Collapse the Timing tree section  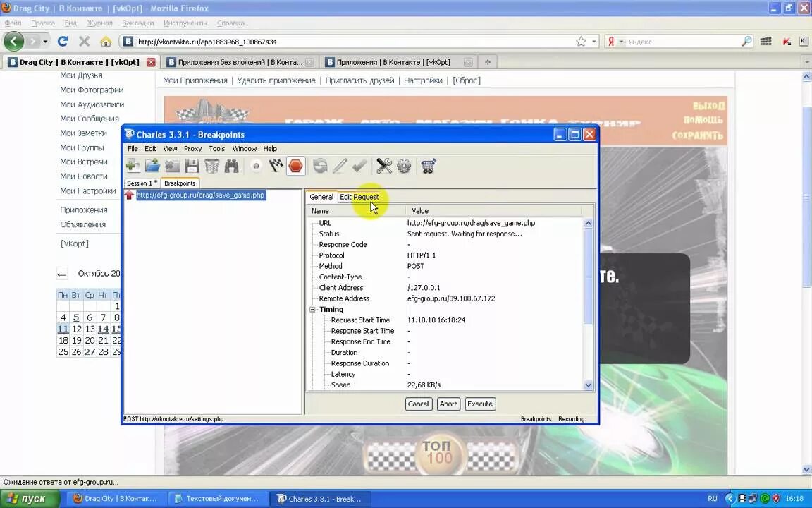click(x=313, y=310)
